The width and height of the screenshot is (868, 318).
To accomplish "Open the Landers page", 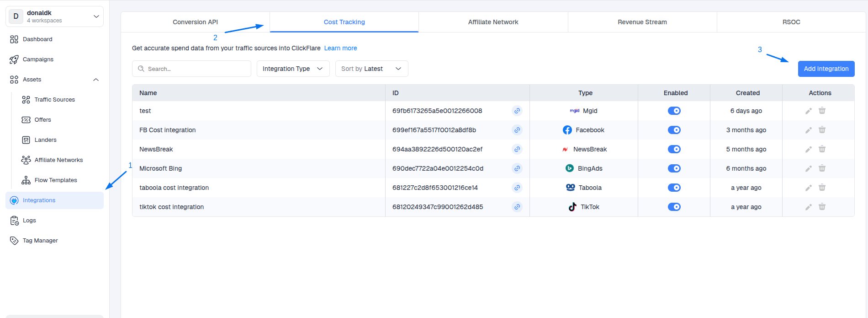I will click(x=60, y=140).
